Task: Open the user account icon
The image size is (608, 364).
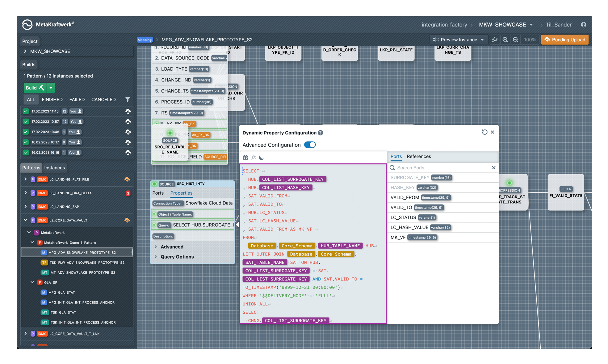Action: point(583,25)
